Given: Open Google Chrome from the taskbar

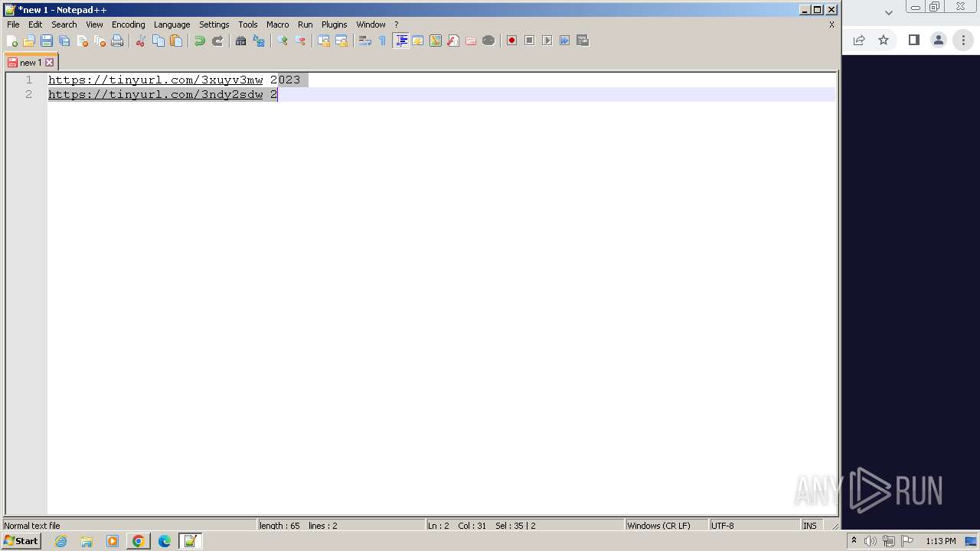Looking at the screenshot, I should coord(138,541).
